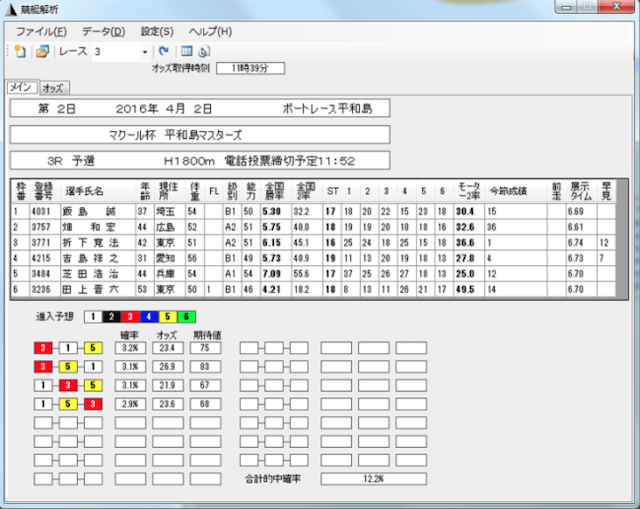640x509 pixels.
Task: Click the green 6 swatch in 進入予想
Action: [189, 316]
